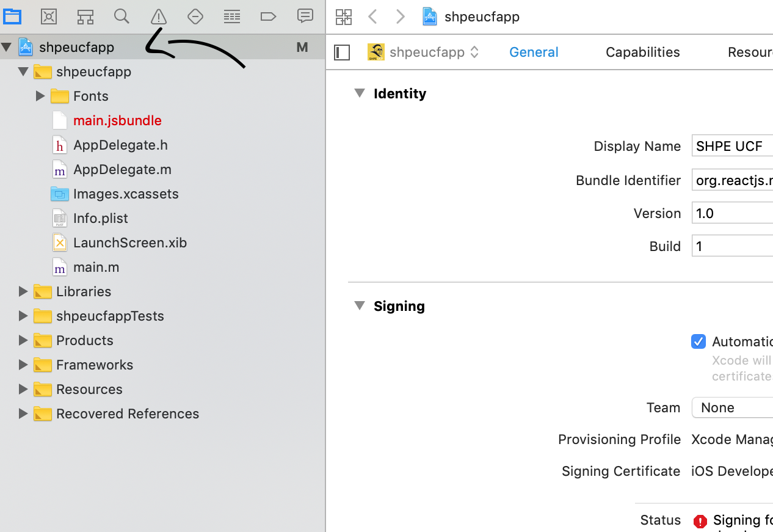This screenshot has width=773, height=532.
Task: Open the Team dropdown showing None
Action: [x=732, y=408]
